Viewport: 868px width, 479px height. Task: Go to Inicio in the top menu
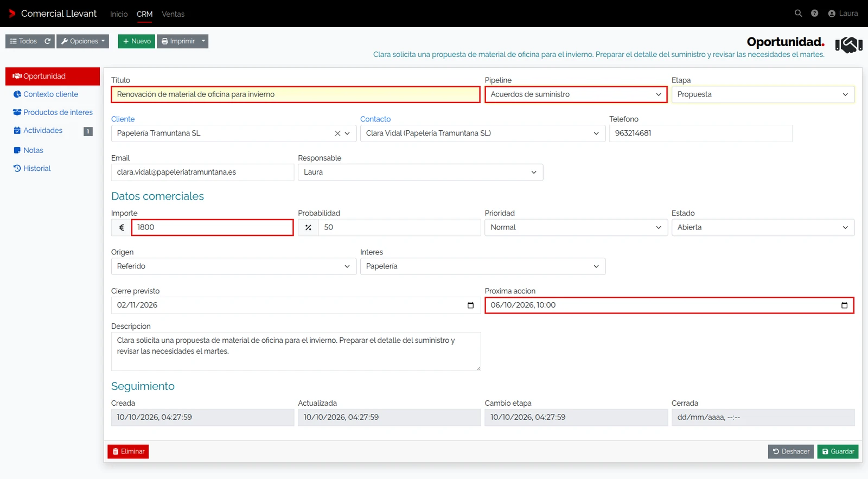119,14
